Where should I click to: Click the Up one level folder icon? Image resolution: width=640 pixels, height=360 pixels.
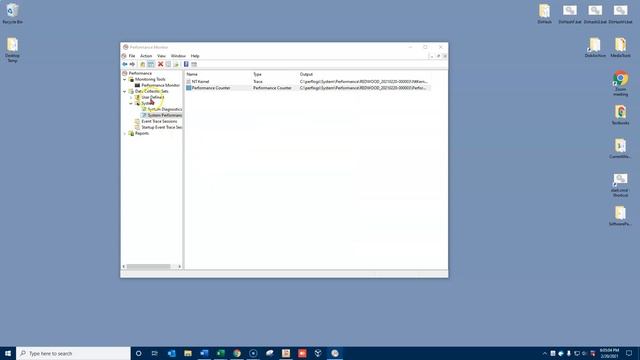[x=142, y=64]
